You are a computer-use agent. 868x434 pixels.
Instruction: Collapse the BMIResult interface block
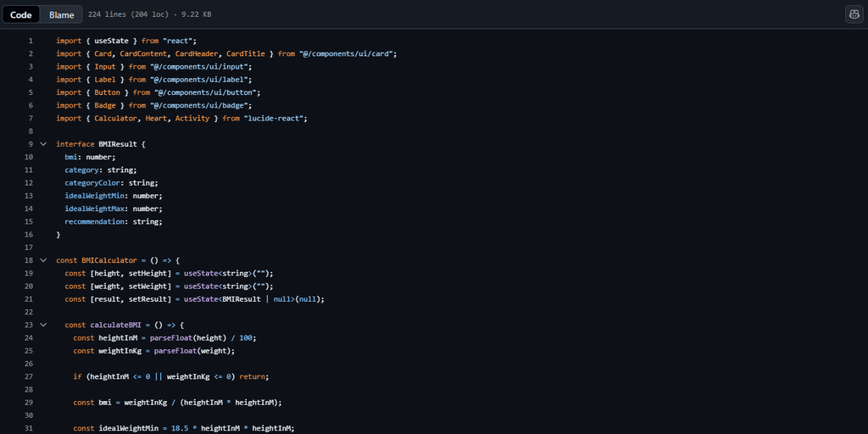tap(43, 144)
